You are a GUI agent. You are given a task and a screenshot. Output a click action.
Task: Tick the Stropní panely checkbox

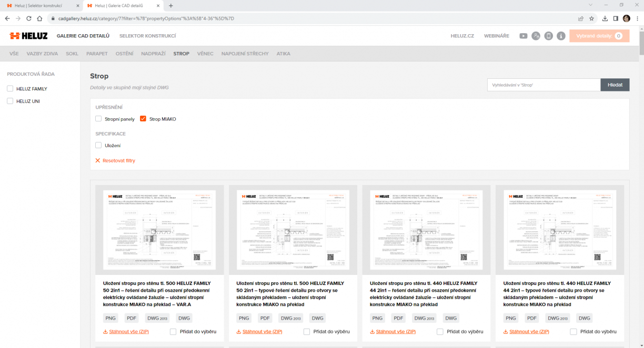[98, 119]
